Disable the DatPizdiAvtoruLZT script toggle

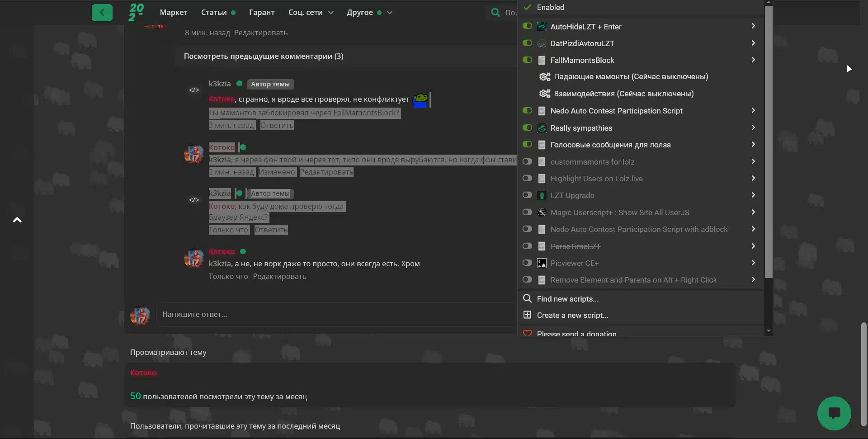pos(527,43)
